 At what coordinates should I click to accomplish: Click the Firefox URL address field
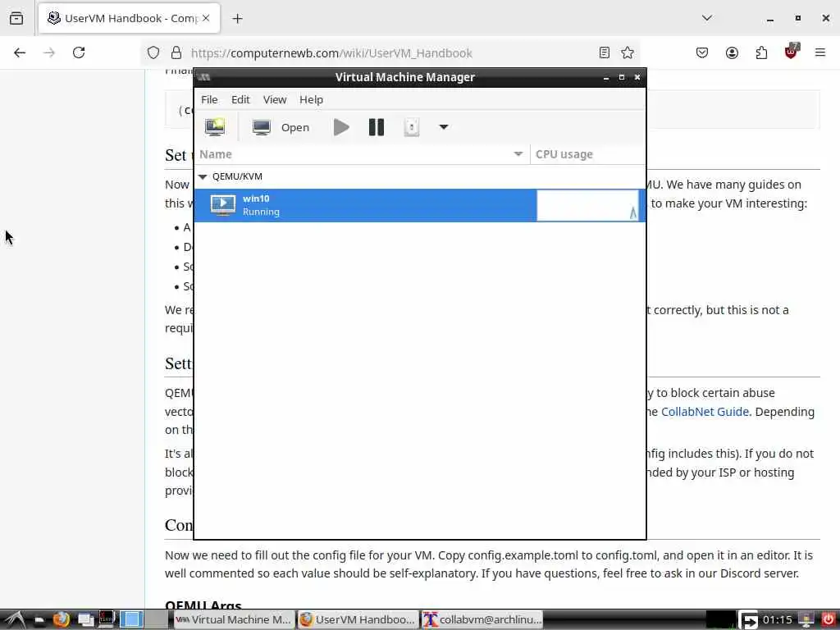tap(391, 53)
